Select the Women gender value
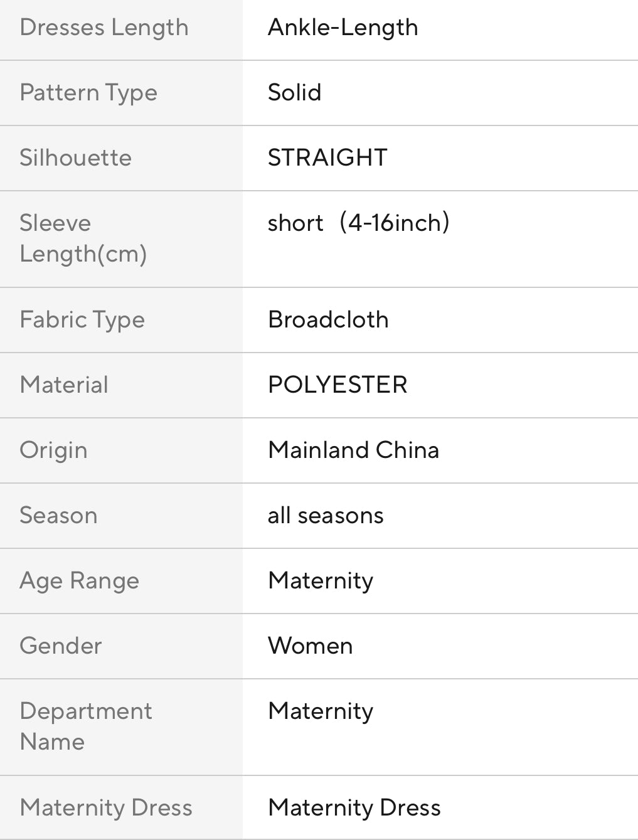The width and height of the screenshot is (638, 840). click(310, 646)
